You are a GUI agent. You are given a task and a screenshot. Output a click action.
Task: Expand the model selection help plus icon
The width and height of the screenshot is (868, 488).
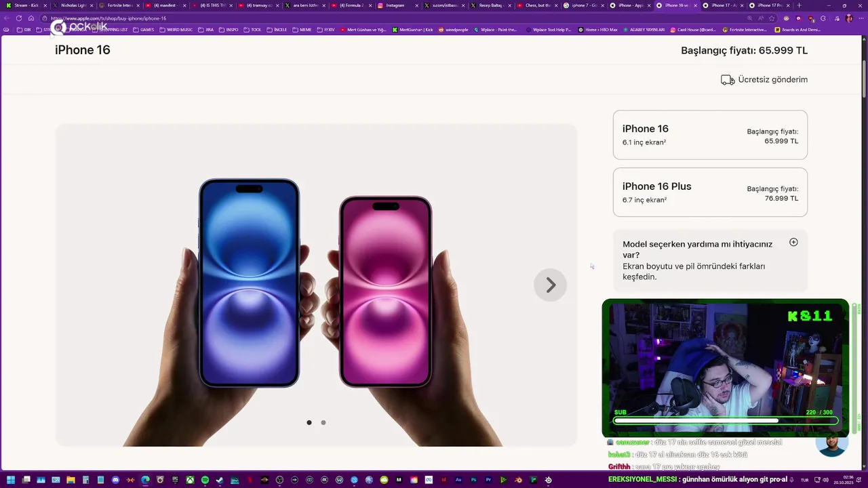(x=793, y=242)
